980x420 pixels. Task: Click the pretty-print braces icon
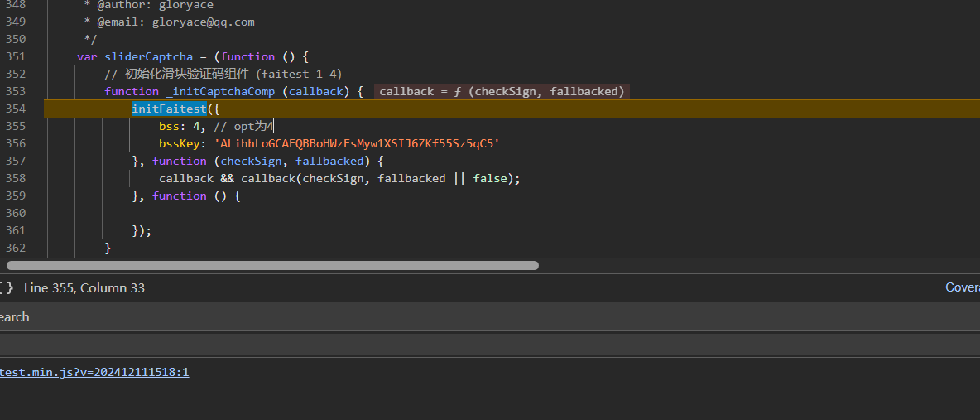(6, 287)
